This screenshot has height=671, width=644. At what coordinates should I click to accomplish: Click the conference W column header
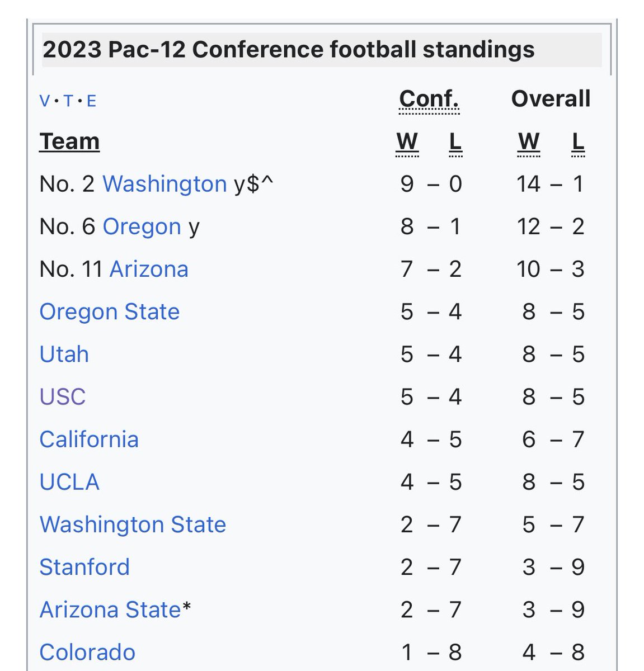[x=407, y=143]
